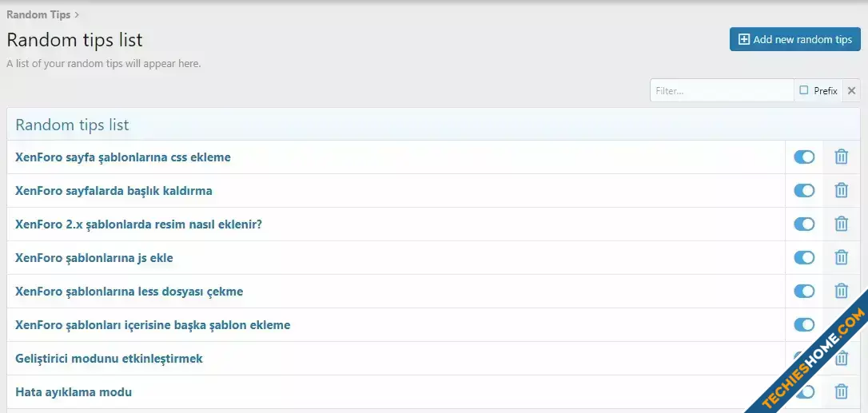The width and height of the screenshot is (868, 413).
Task: Open 'XenForo sayfalarda başlık kaldırma' tip
Action: (x=113, y=191)
